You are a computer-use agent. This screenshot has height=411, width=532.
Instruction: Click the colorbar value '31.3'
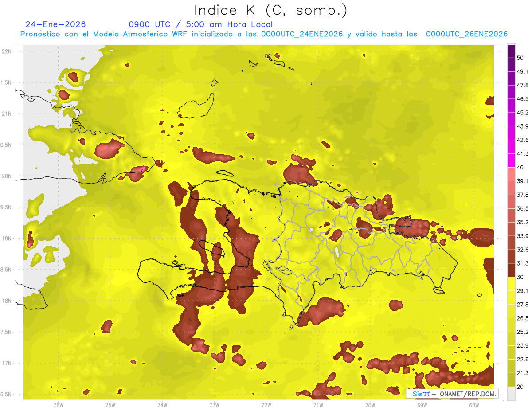(522, 263)
